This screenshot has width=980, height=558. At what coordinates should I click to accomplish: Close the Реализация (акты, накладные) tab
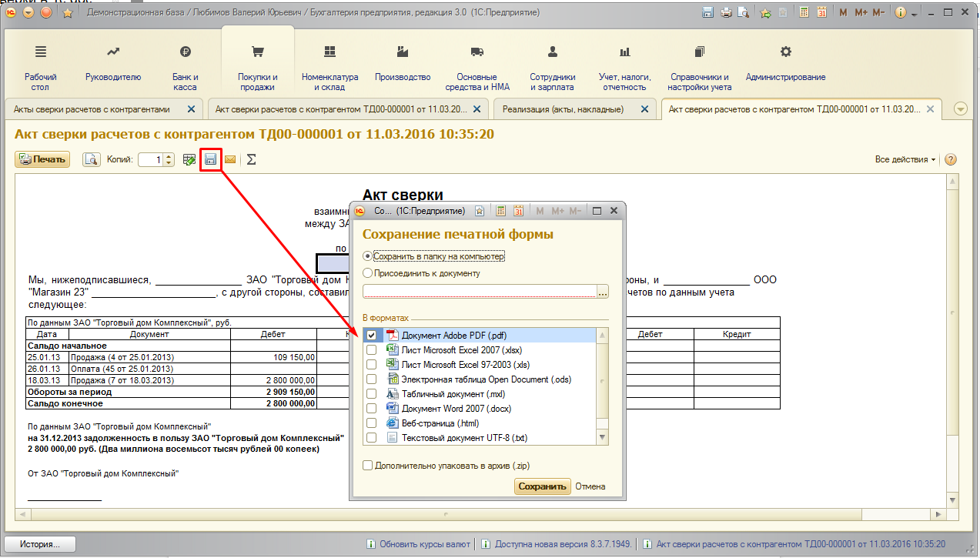(645, 109)
